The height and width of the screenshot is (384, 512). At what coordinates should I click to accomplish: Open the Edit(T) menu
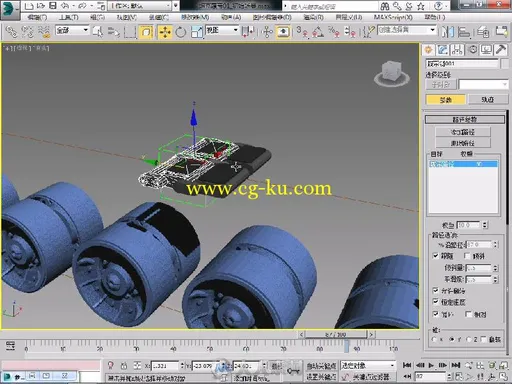37,17
